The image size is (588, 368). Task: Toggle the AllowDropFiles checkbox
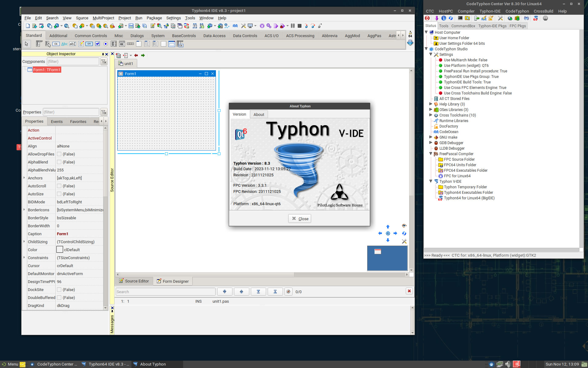59,154
